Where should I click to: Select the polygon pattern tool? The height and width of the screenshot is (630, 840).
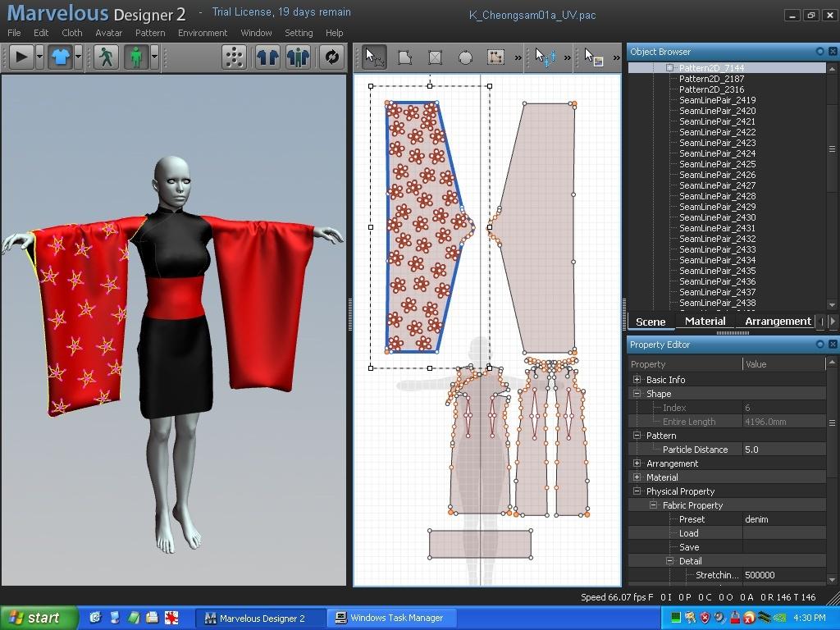click(404, 57)
